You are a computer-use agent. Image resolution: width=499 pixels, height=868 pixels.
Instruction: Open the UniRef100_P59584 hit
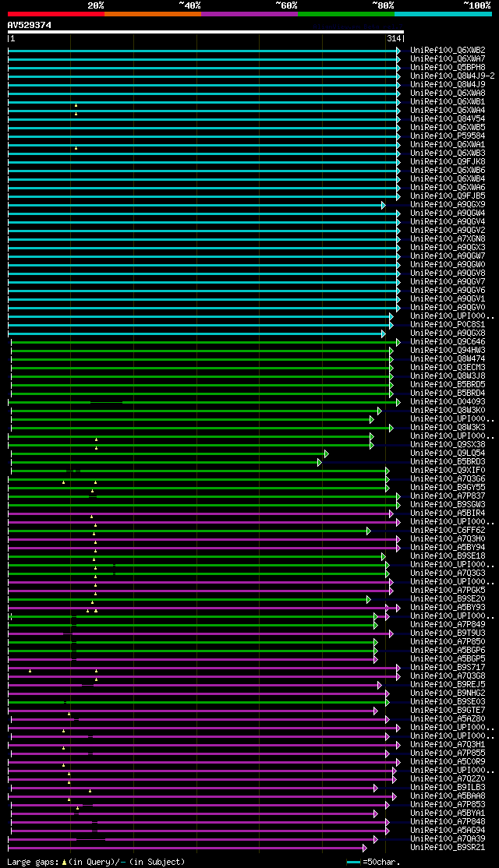448,136
